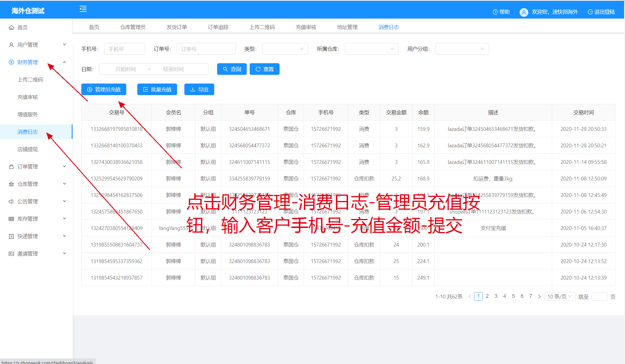Click the order management bag icon
Image resolution: width=625 pixels, height=364 pixels.
11,166
